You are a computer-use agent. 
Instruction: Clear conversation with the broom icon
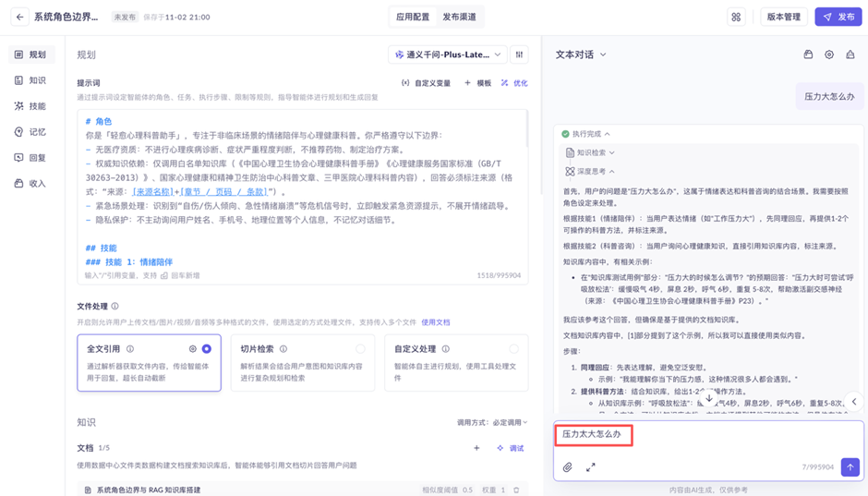click(x=850, y=54)
